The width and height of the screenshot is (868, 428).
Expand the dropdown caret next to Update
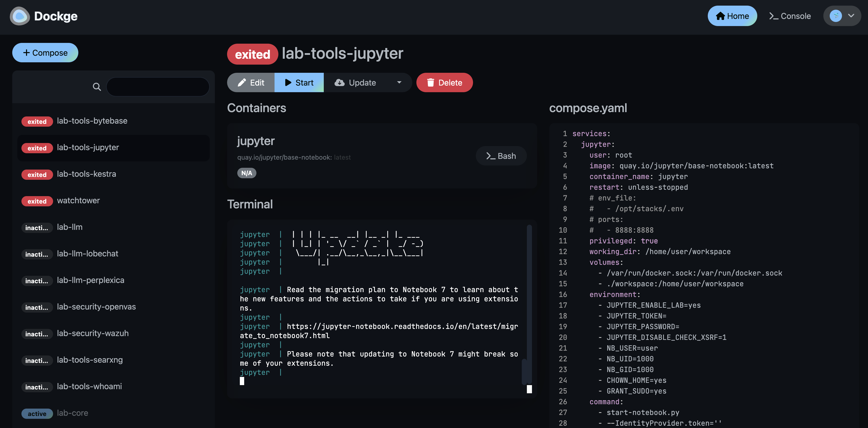click(399, 82)
